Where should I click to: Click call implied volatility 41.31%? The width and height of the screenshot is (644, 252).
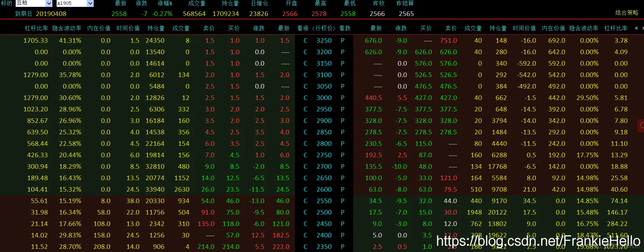pyautogui.click(x=70, y=41)
